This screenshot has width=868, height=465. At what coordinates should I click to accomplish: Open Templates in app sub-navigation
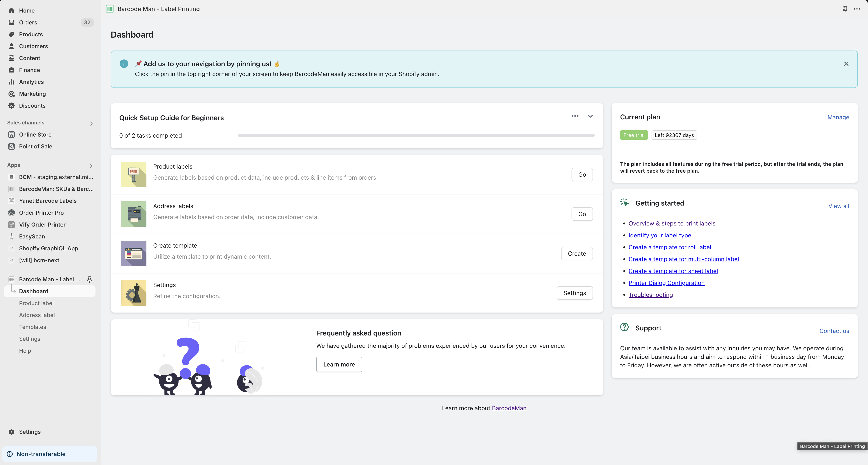click(32, 327)
